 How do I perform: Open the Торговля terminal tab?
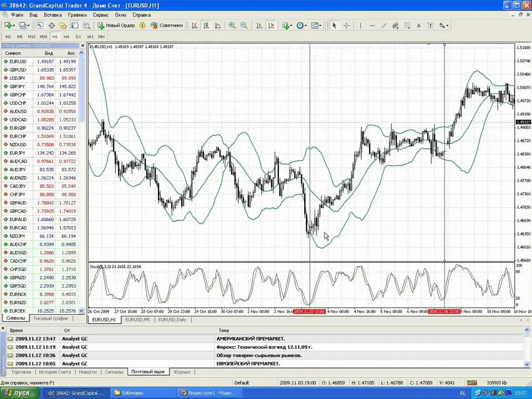(x=21, y=372)
